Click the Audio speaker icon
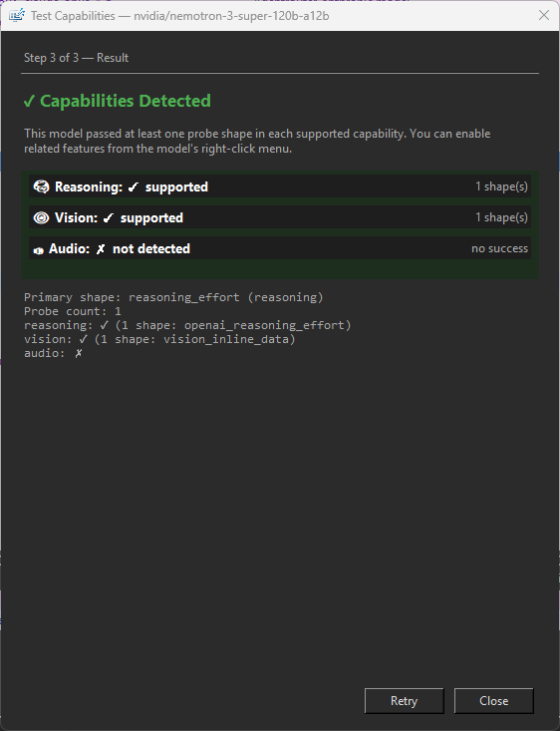Image resolution: width=560 pixels, height=731 pixels. click(x=38, y=251)
